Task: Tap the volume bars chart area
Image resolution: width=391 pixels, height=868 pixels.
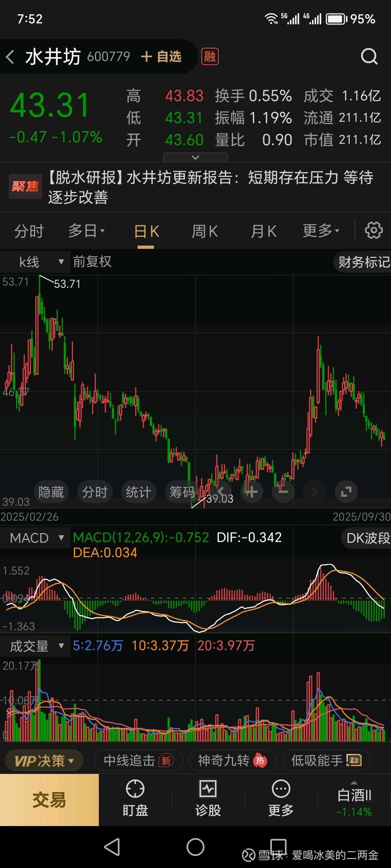Action: 195,700
